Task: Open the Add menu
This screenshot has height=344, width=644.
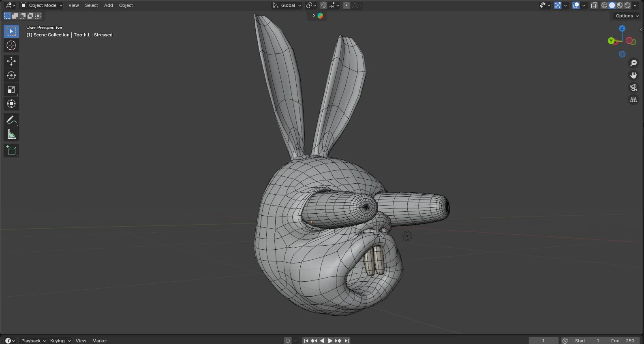Action: coord(109,5)
